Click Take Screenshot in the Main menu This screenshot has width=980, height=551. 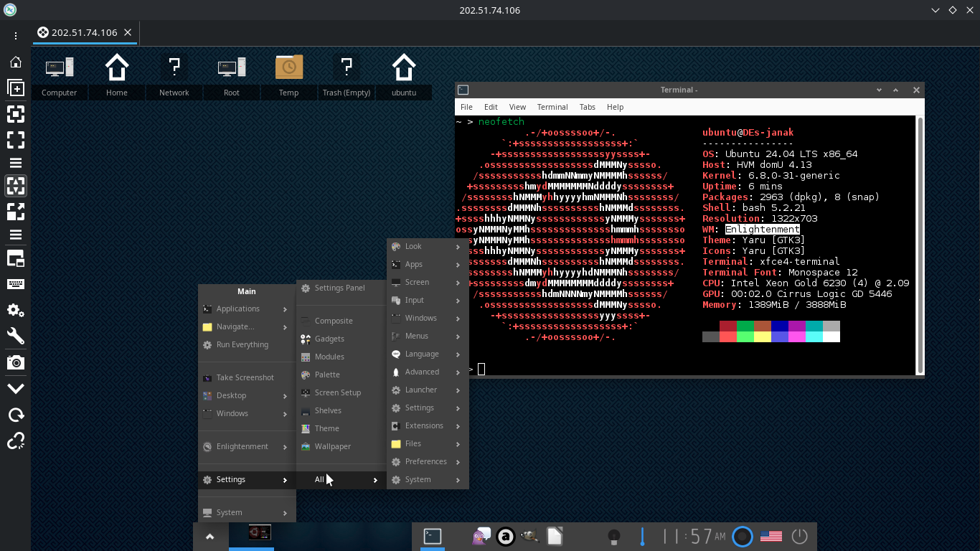coord(245,377)
